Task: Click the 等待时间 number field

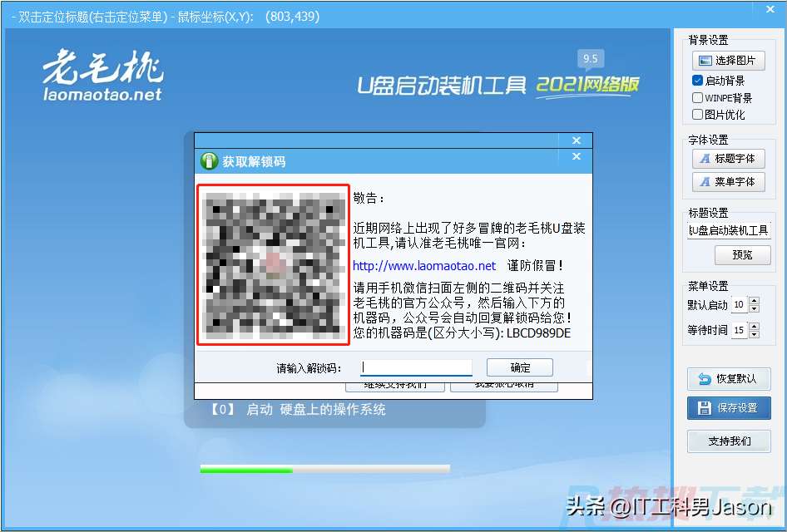Action: tap(740, 330)
